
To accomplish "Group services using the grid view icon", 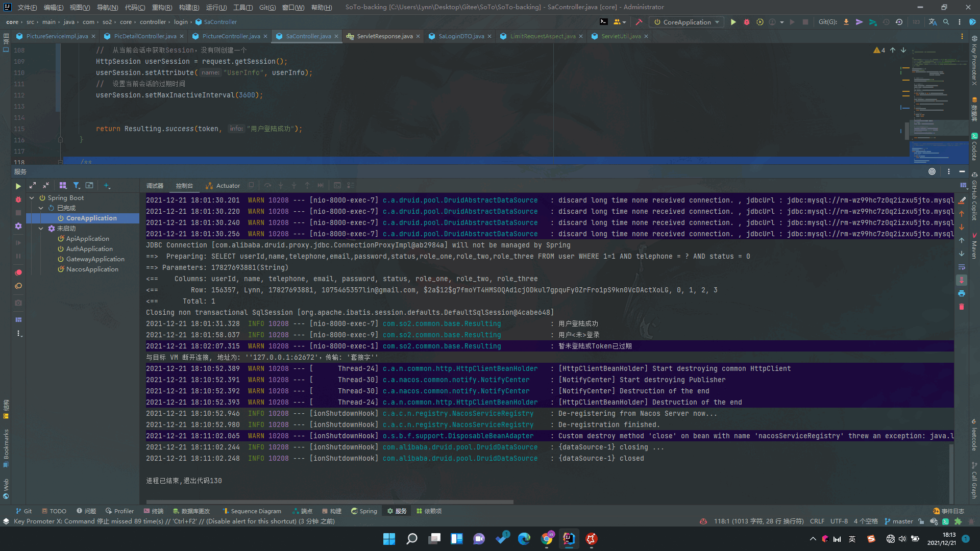I will tap(63, 185).
